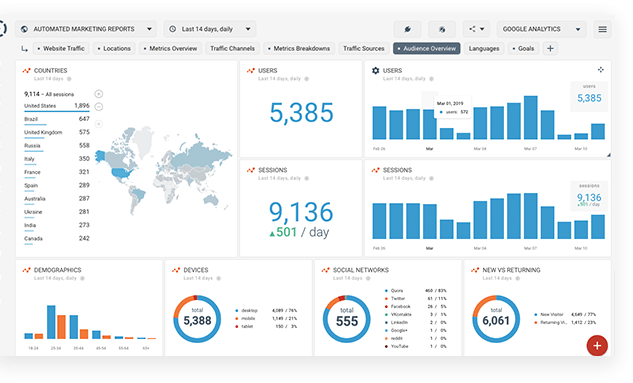633x383 pixels.
Task: Select the United States row in countries list
Action: pyautogui.click(x=57, y=106)
